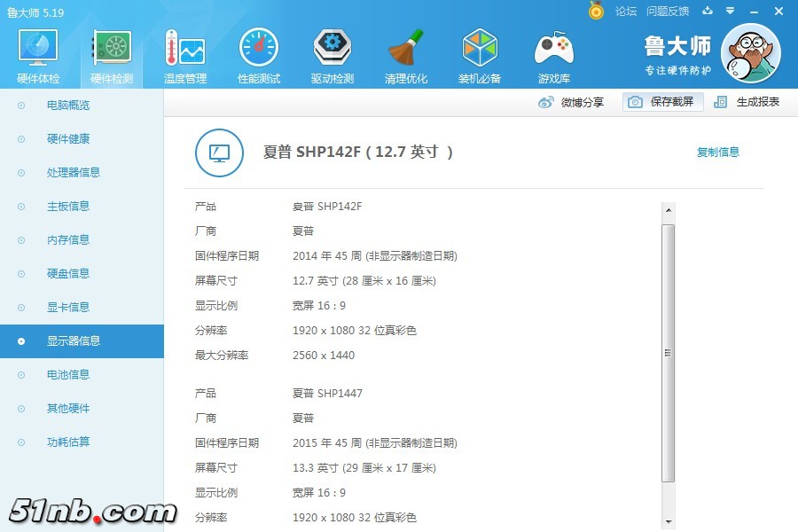Click the 复制信息 link
The image size is (798, 532).
point(717,152)
